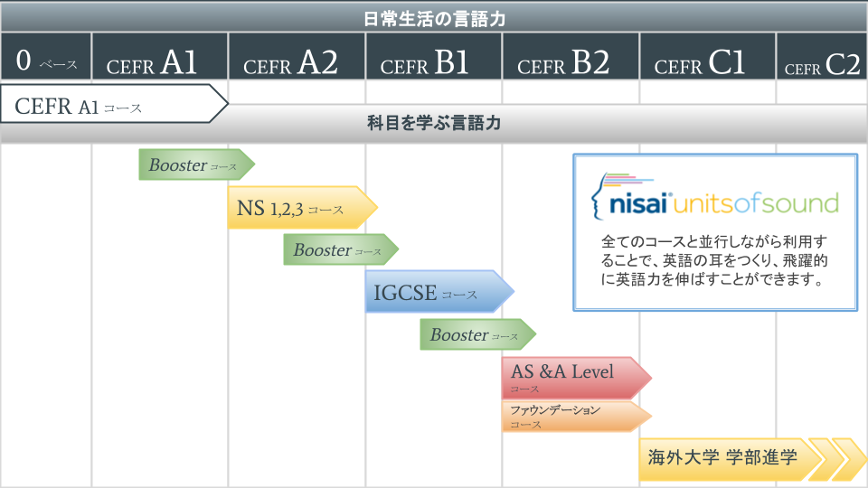Select the orange ファウンデーション コース arrow
868x488 pixels.
coord(573,416)
